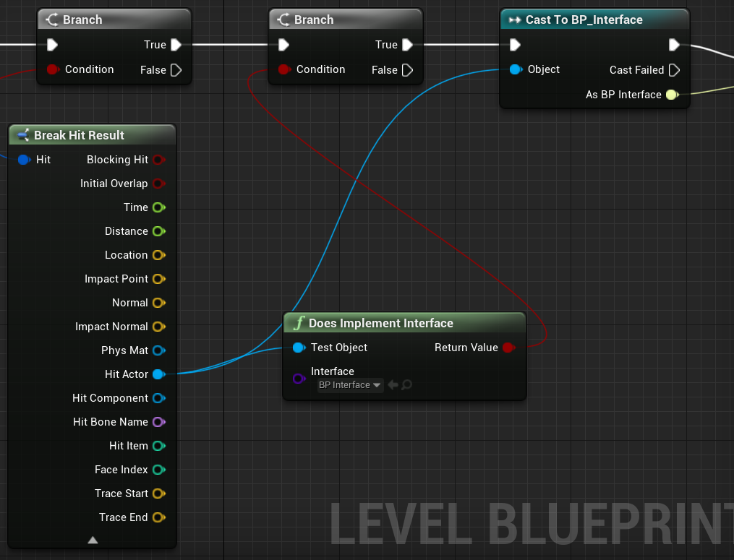Click the Trace End output pin
The width and height of the screenshot is (734, 560).
[x=159, y=517]
